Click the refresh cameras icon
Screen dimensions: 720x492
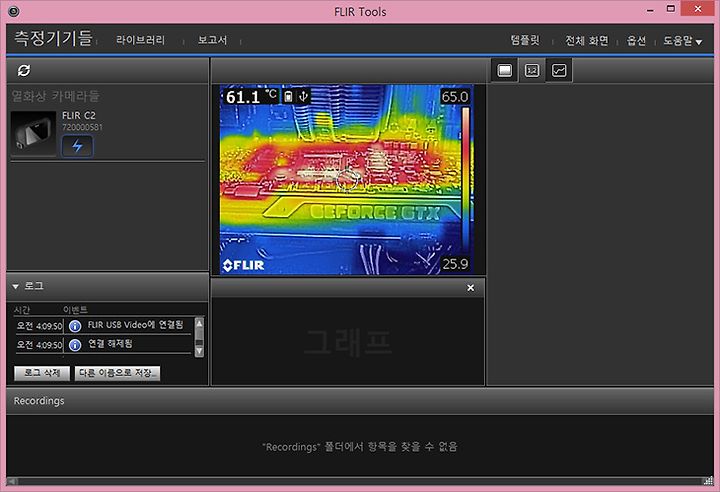(24, 70)
